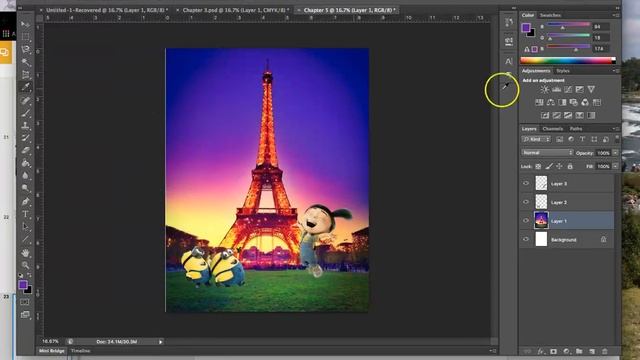Open status bar info arrow
The width and height of the screenshot is (640, 360).
click(x=160, y=342)
